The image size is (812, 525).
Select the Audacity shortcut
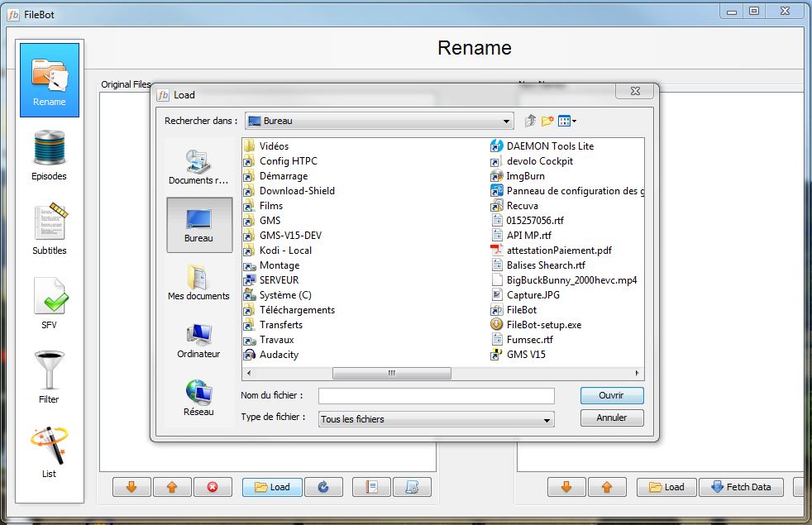click(271, 356)
